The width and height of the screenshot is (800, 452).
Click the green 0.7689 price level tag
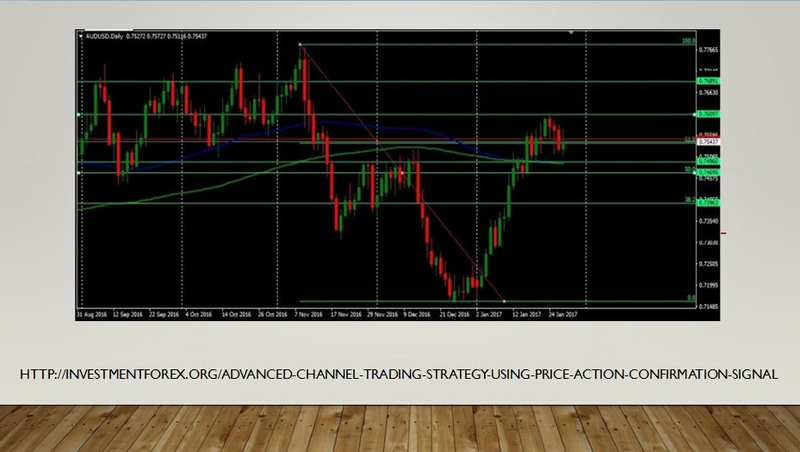[710, 81]
